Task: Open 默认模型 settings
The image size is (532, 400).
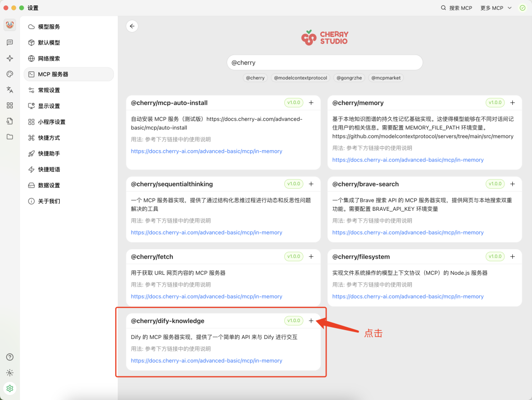Action: click(68, 42)
